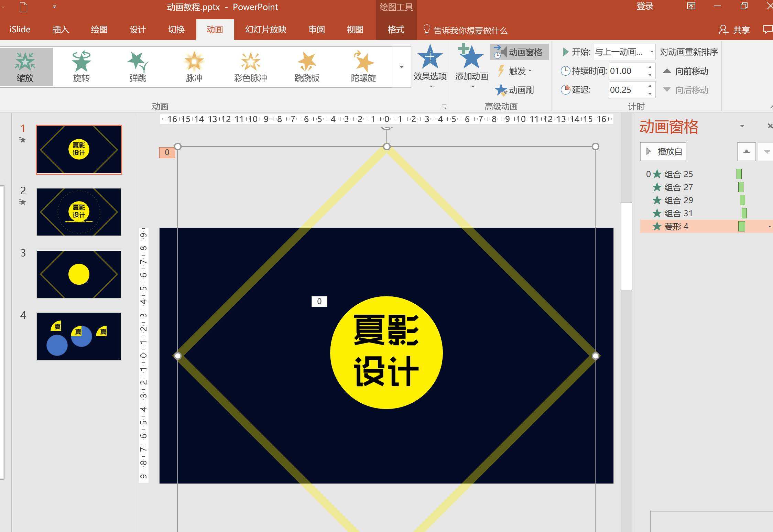This screenshot has height=532, width=773.
Task: Open the 绘图 draw tab
Action: click(x=99, y=30)
